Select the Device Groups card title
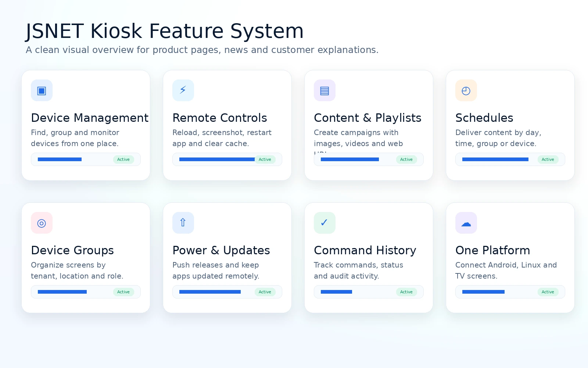The image size is (588, 368). click(72, 250)
